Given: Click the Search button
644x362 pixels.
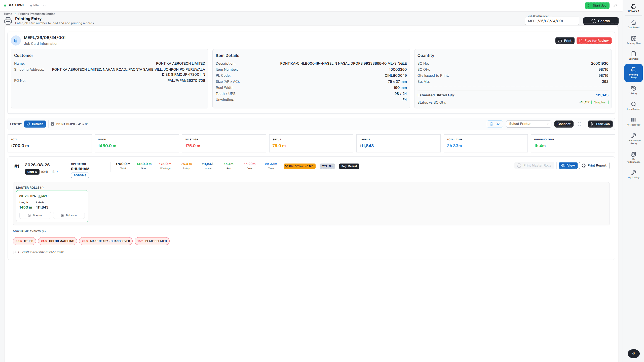Looking at the screenshot, I should (x=601, y=21).
